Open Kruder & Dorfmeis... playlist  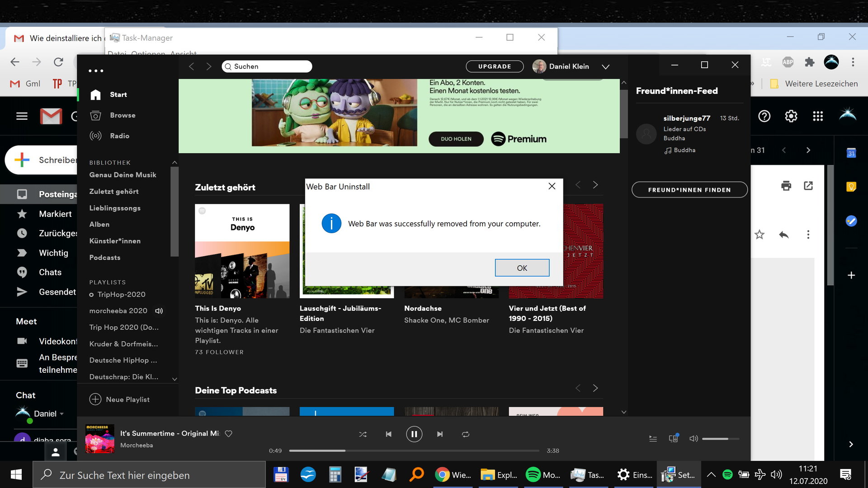pyautogui.click(x=123, y=344)
